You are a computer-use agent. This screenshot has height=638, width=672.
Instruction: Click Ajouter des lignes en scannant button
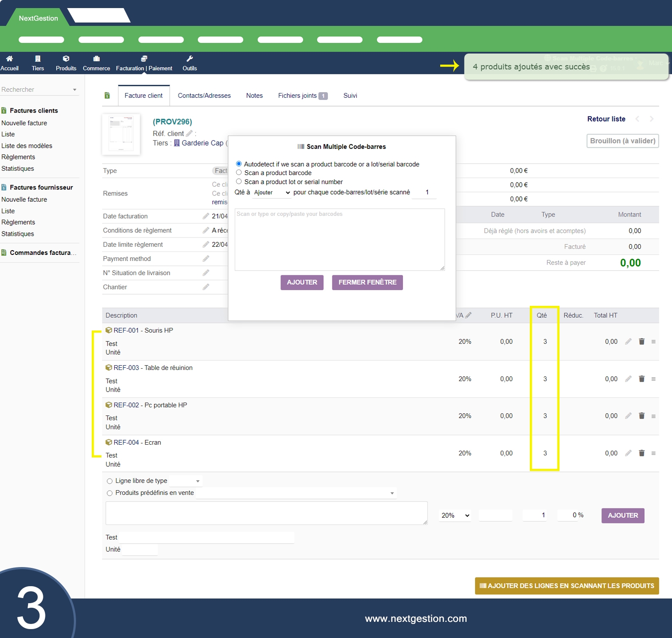[566, 586]
